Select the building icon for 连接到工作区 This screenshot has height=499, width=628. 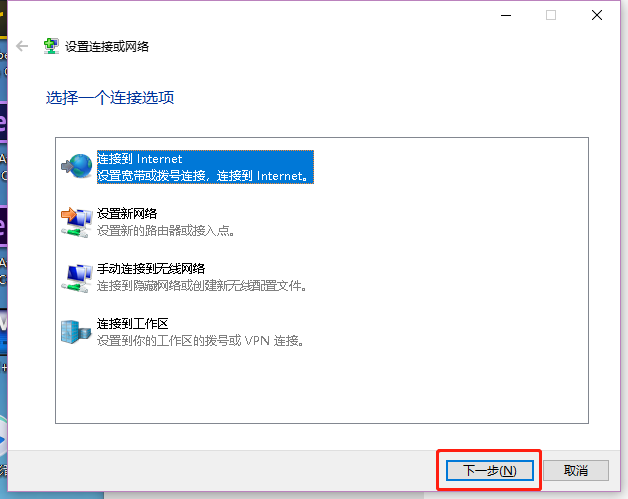click(76, 332)
